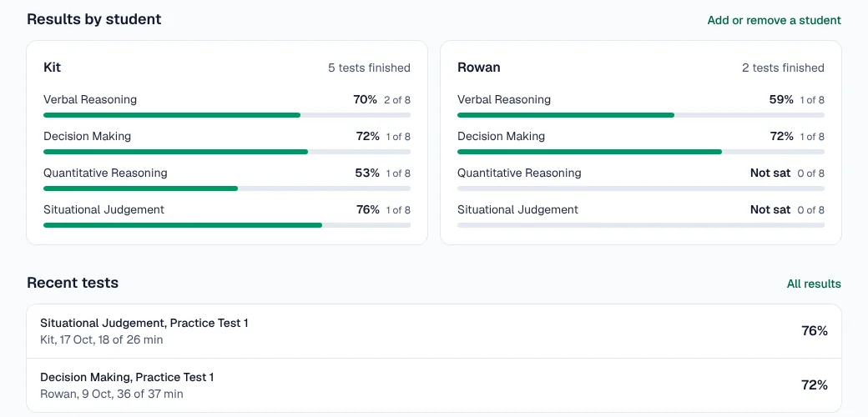
Task: Click Rowan's empty Situational Judgement progress bar
Action: 641,225
